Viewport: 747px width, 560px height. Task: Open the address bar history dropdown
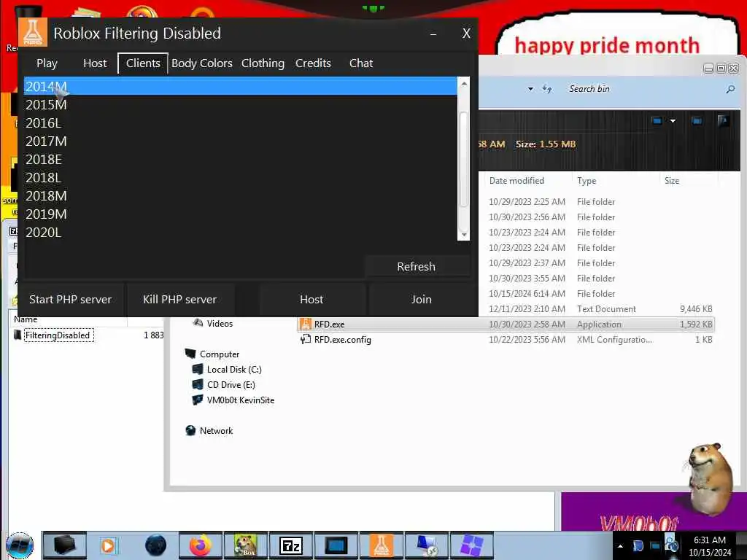click(x=530, y=89)
